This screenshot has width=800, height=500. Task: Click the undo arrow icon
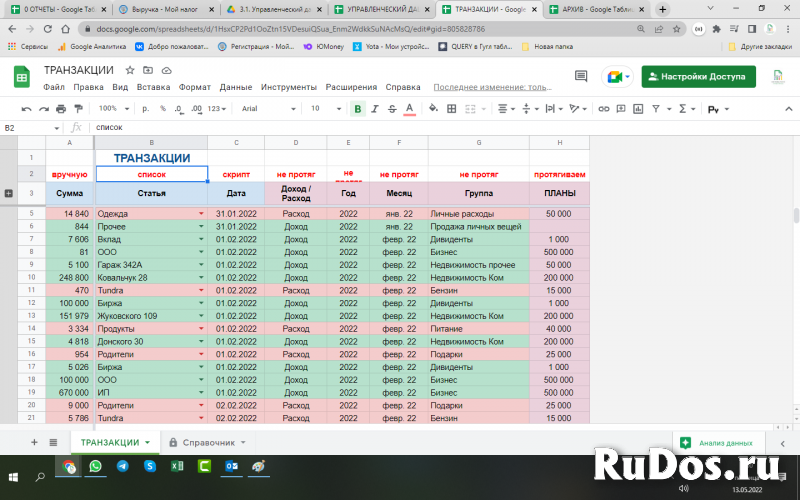pyautogui.click(x=28, y=108)
